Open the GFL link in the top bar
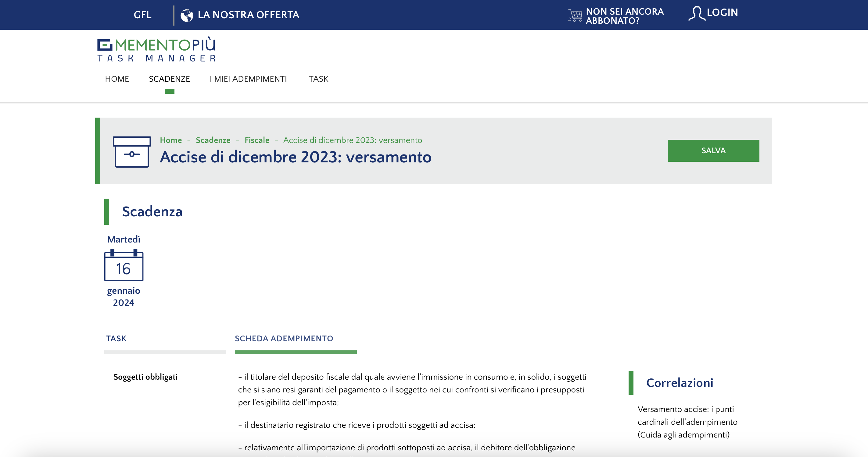 click(x=142, y=15)
